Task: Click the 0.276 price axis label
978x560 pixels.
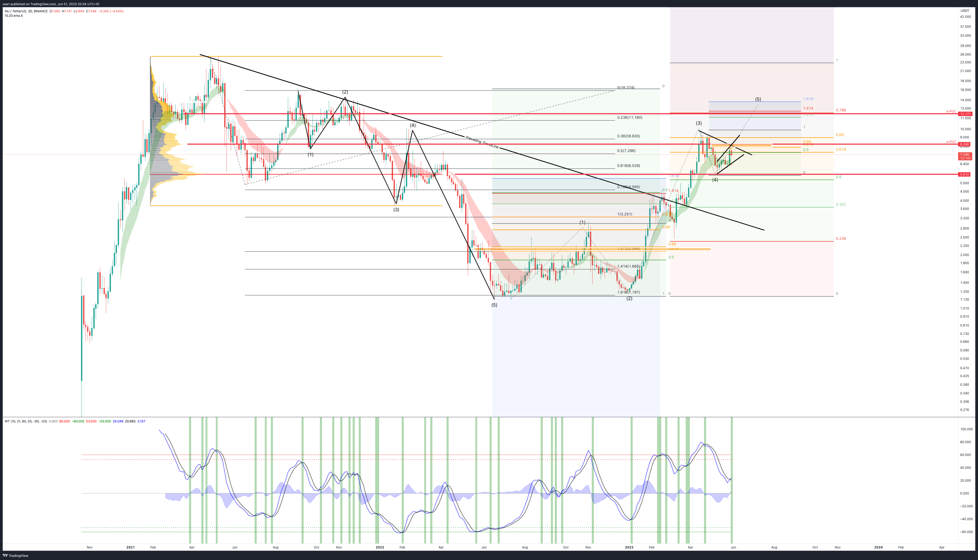Action: (x=965, y=410)
